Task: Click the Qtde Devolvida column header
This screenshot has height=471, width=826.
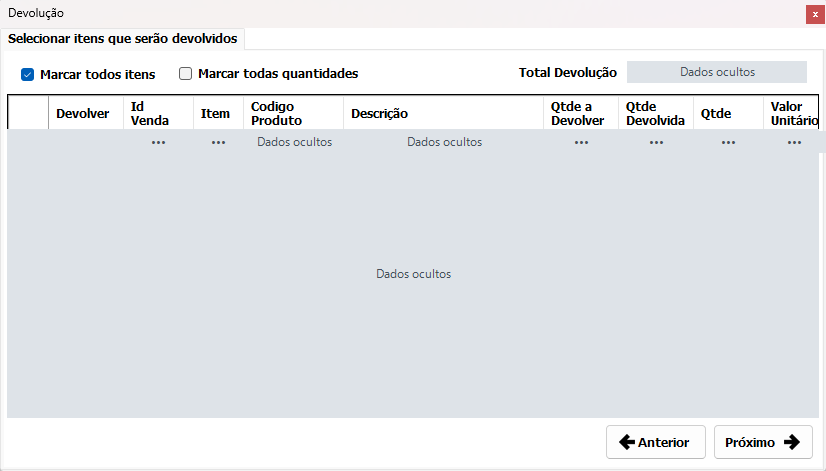Action: (656, 113)
